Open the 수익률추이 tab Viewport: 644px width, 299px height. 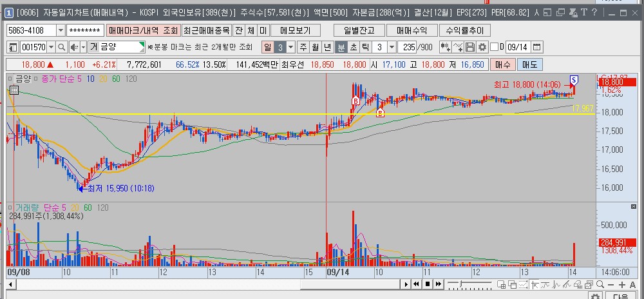[464, 30]
